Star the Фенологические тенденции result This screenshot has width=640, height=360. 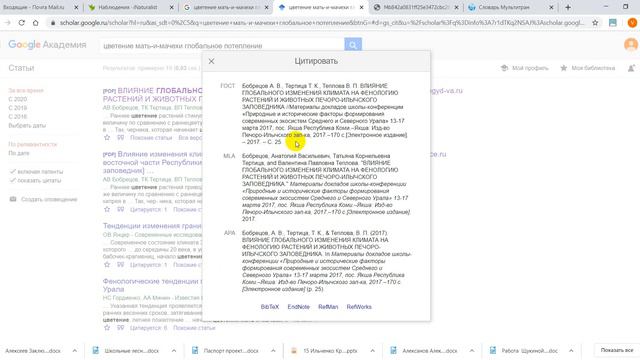(107, 328)
